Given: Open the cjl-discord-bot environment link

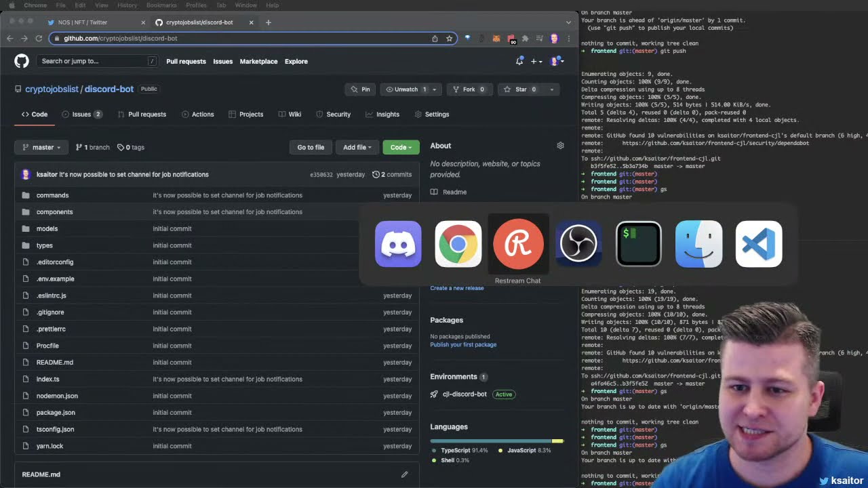Looking at the screenshot, I should pyautogui.click(x=465, y=394).
